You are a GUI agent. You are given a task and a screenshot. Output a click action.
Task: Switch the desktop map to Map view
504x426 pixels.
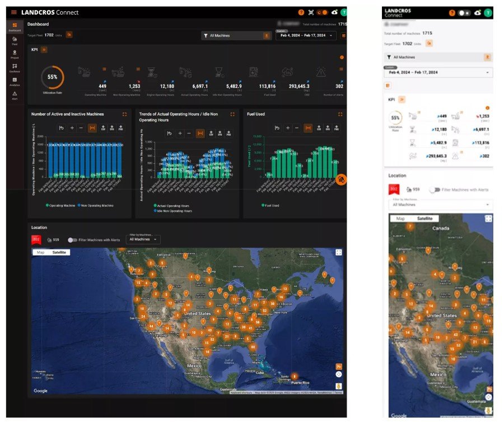(x=40, y=253)
